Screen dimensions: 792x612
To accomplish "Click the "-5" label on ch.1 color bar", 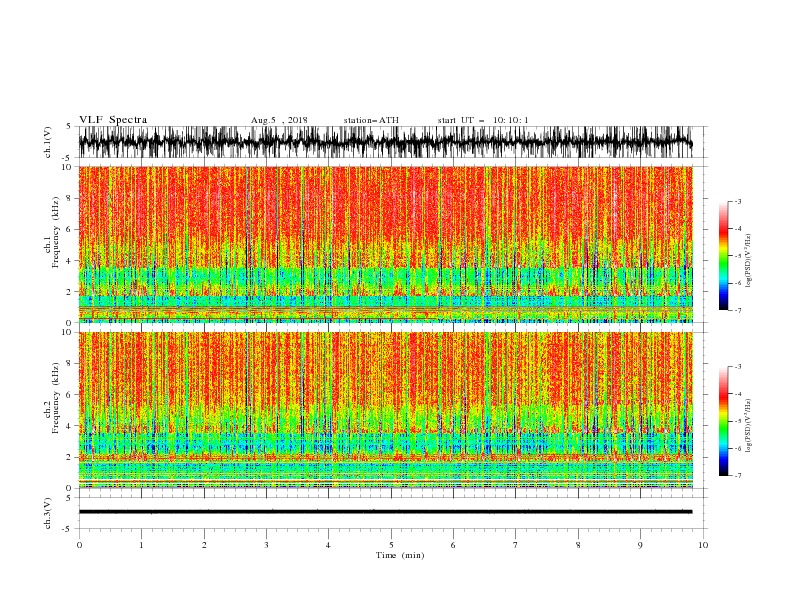I will [x=737, y=256].
